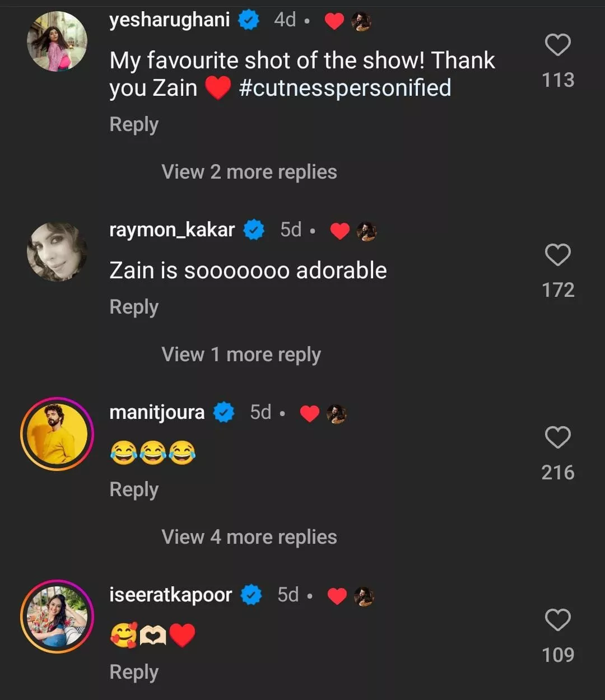
Task: Open yesharughani's profile picture
Action: [57, 42]
